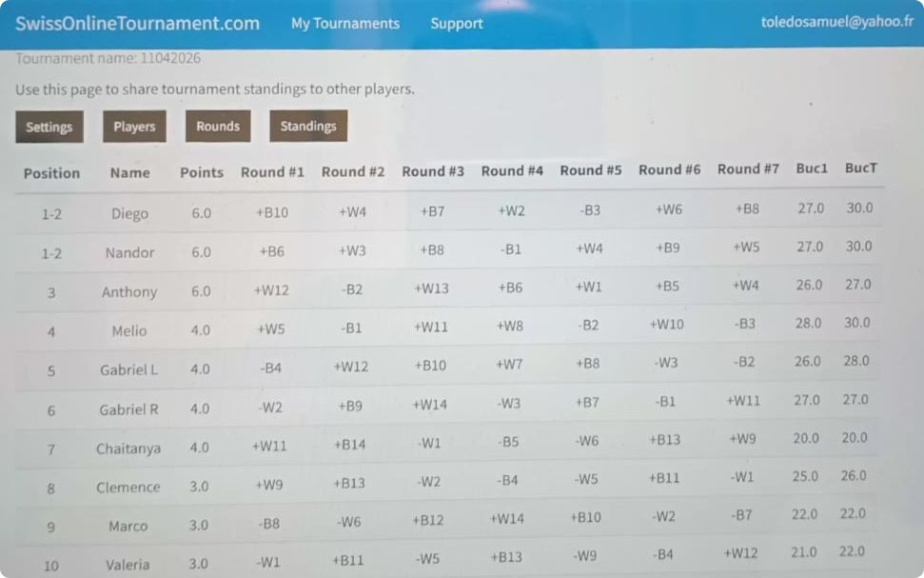Click Anthony's row in standings
Image resolution: width=924 pixels, height=578 pixels.
[x=129, y=292]
